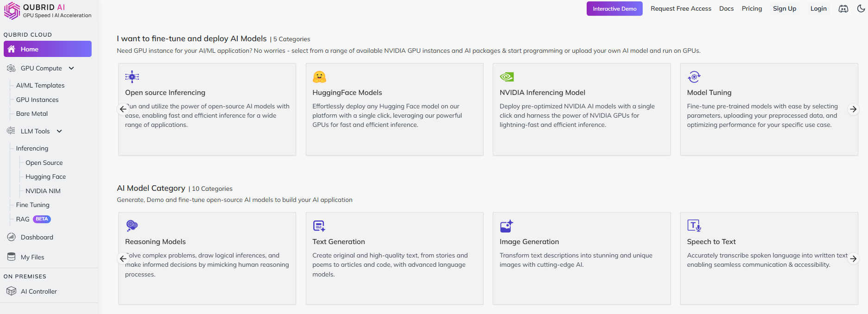Collapse the GPU Compute section

[x=71, y=68]
